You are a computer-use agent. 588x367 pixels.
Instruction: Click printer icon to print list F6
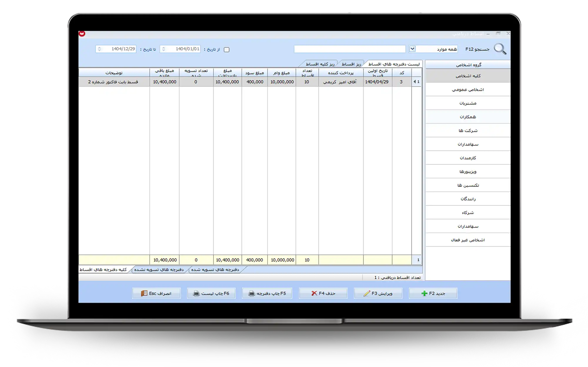(x=211, y=293)
